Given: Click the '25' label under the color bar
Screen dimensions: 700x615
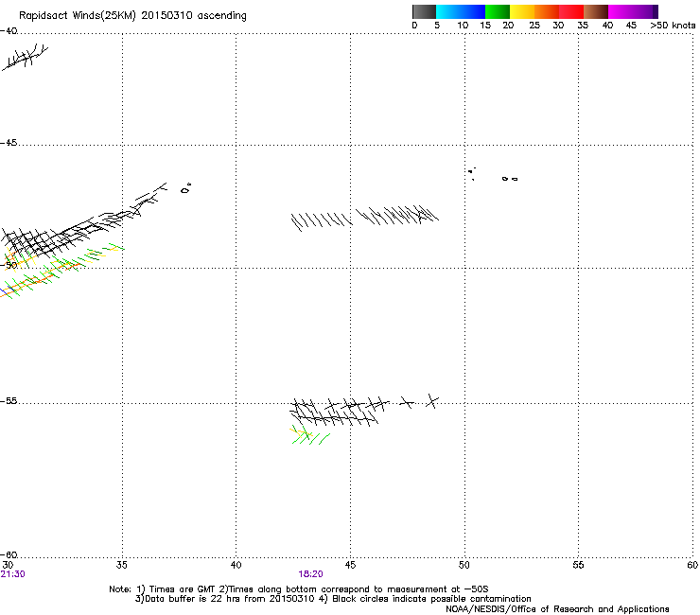Looking at the screenshot, I should coord(534,26).
